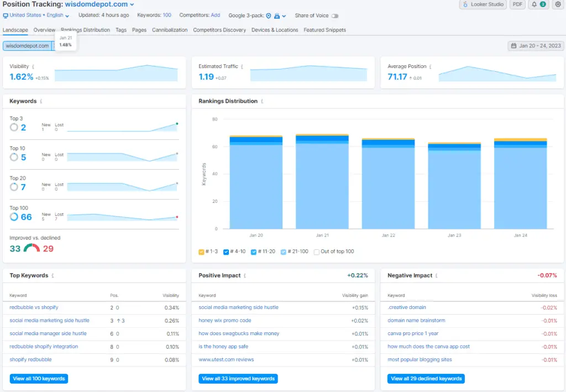566x392 pixels.
Task: Uncheck the # 21-100 legend checkbox
Action: click(284, 252)
